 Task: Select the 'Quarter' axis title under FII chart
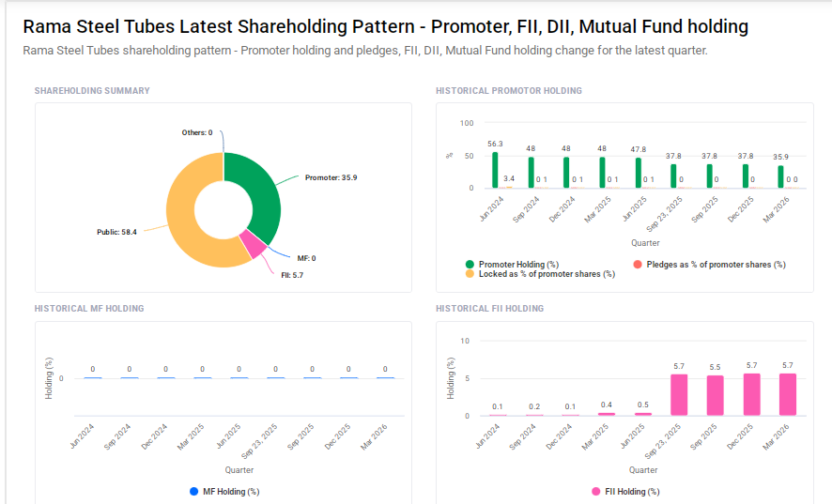(643, 469)
